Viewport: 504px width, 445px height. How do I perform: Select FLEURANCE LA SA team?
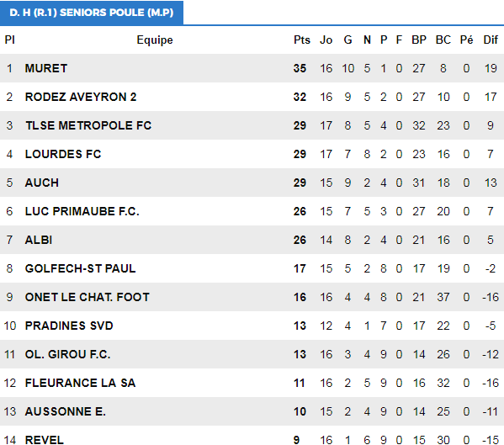click(81, 383)
